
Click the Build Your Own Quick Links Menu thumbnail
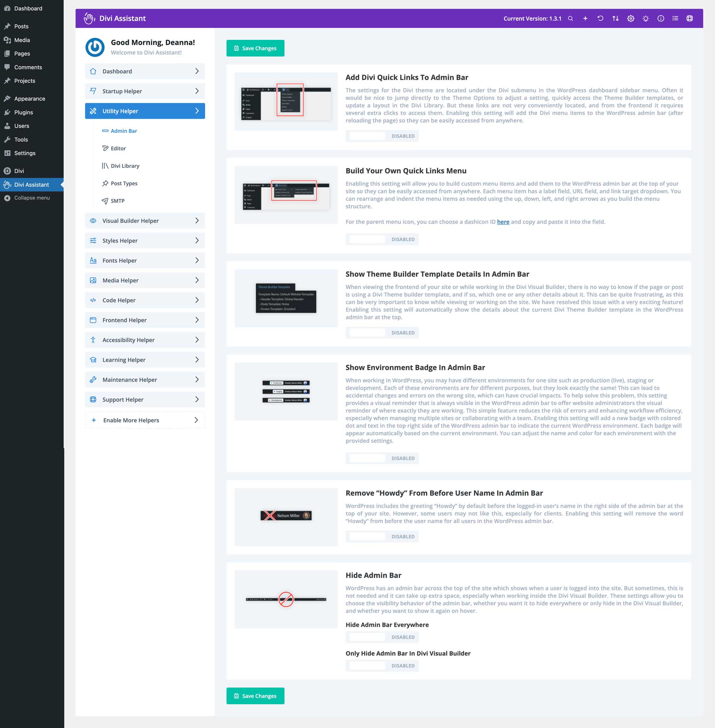click(286, 197)
